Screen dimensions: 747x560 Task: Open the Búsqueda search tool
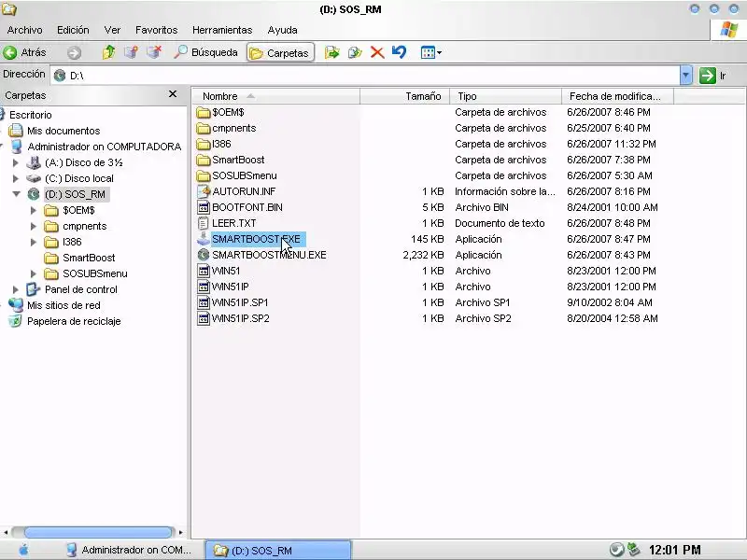(205, 52)
